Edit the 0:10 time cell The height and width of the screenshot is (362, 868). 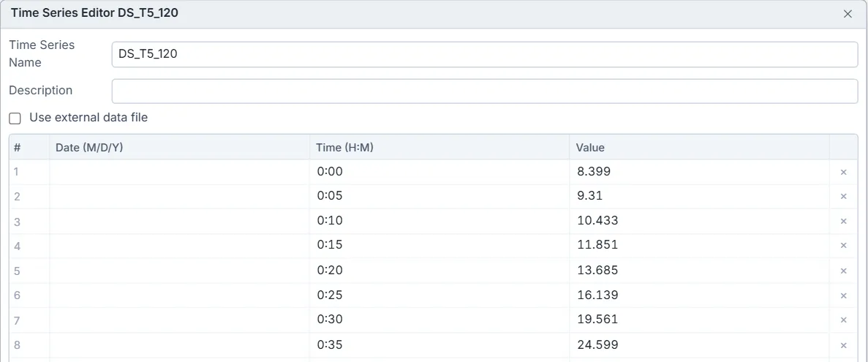(439, 221)
